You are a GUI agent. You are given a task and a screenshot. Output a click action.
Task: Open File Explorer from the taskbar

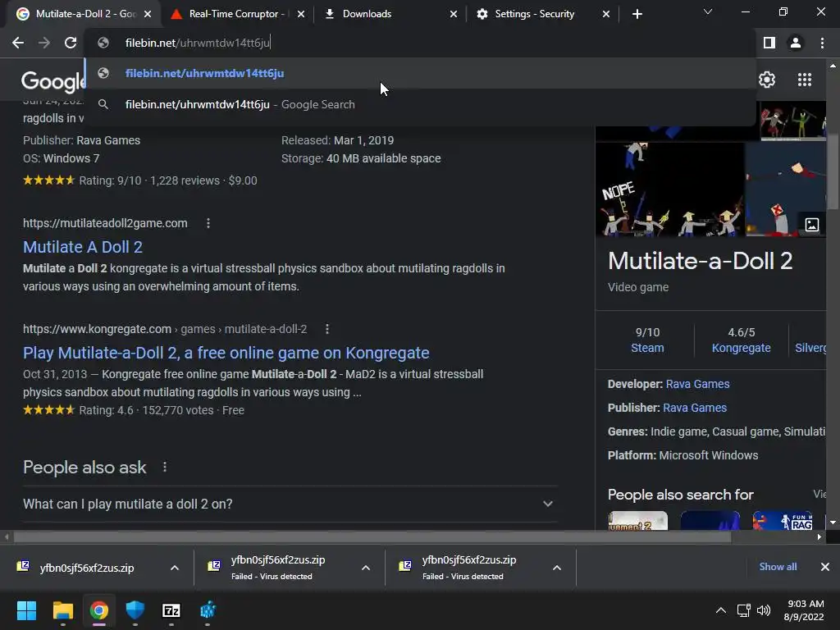point(62,610)
